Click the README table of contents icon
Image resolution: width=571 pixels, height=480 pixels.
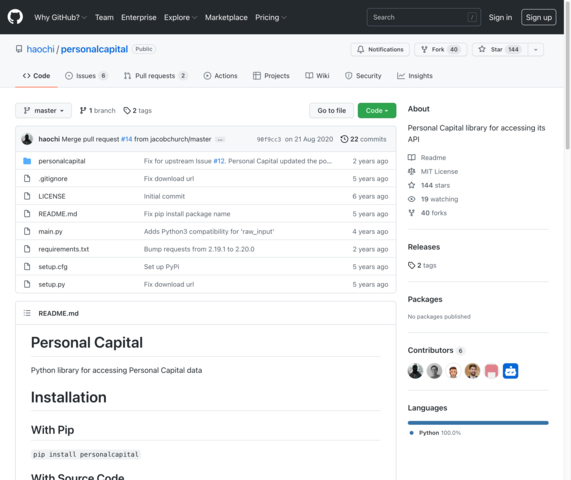(27, 313)
